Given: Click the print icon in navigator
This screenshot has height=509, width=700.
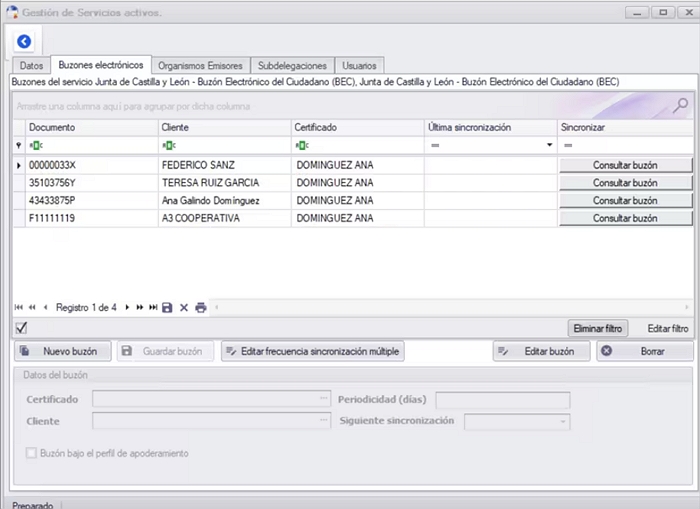Looking at the screenshot, I should 201,307.
